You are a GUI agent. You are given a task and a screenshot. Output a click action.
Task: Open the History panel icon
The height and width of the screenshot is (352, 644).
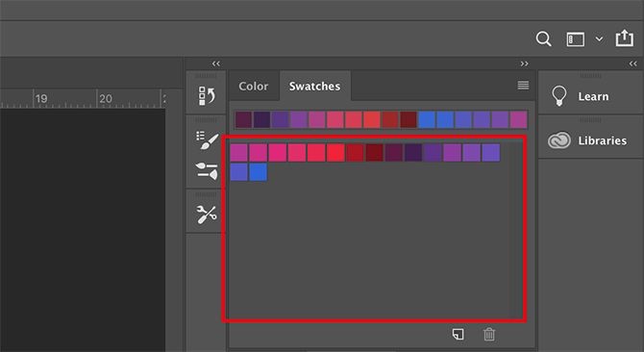207,96
